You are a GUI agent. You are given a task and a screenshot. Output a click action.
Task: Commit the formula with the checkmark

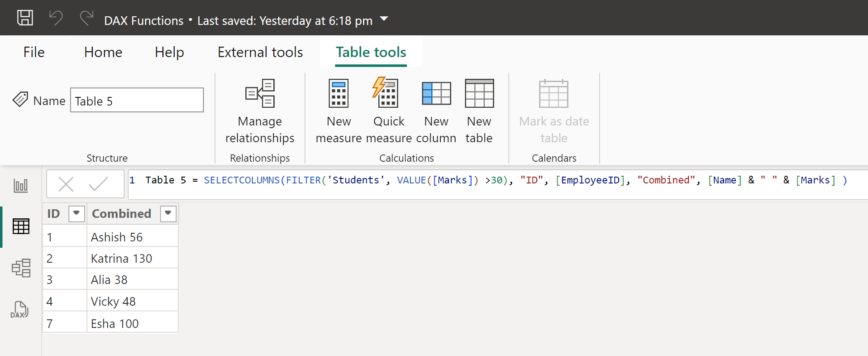(98, 184)
